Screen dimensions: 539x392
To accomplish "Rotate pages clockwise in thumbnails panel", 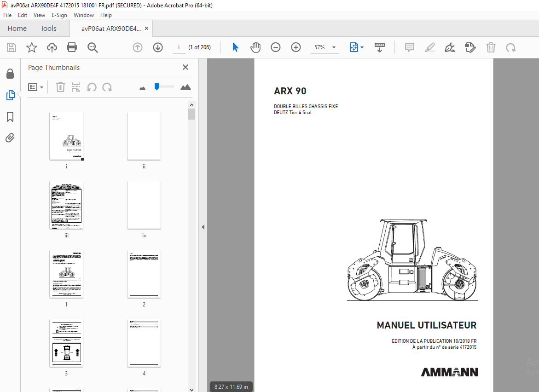I will click(107, 87).
